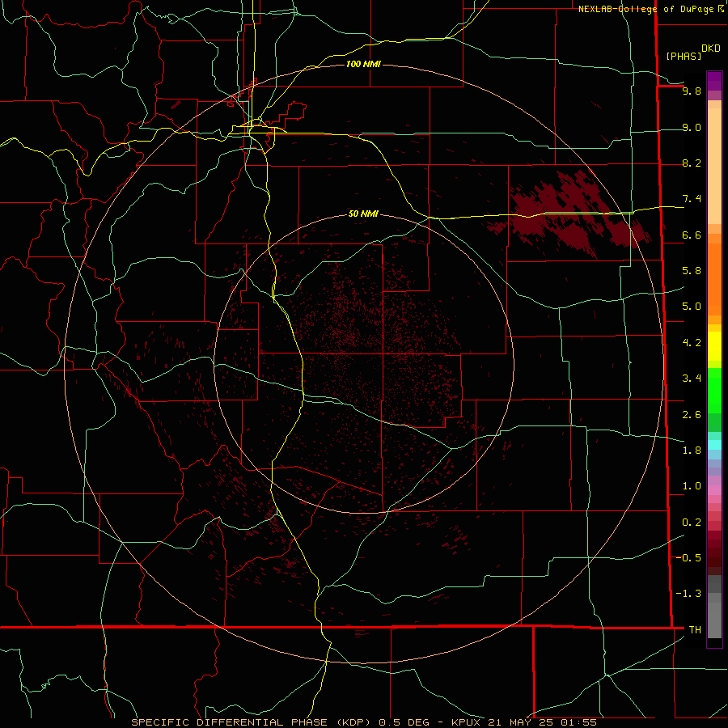This screenshot has height=728, width=728.
Task: Click the 0.2 value on color scale
Action: 692,523
